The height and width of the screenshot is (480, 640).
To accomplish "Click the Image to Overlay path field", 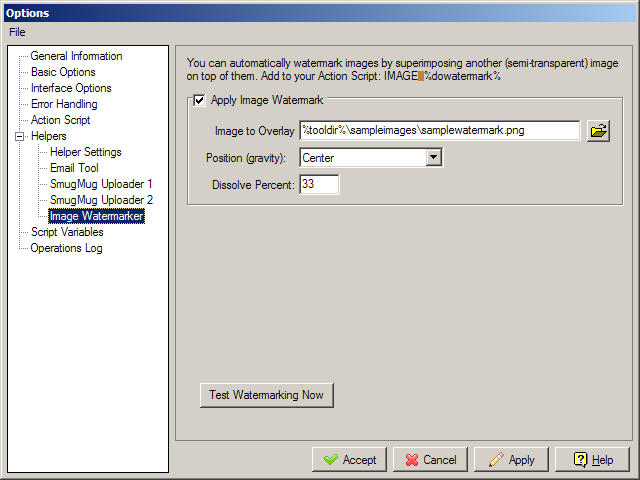I will [440, 131].
